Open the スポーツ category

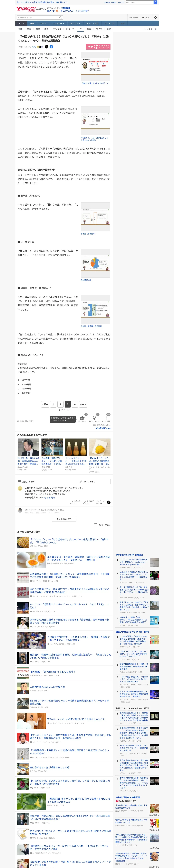click(x=70, y=29)
